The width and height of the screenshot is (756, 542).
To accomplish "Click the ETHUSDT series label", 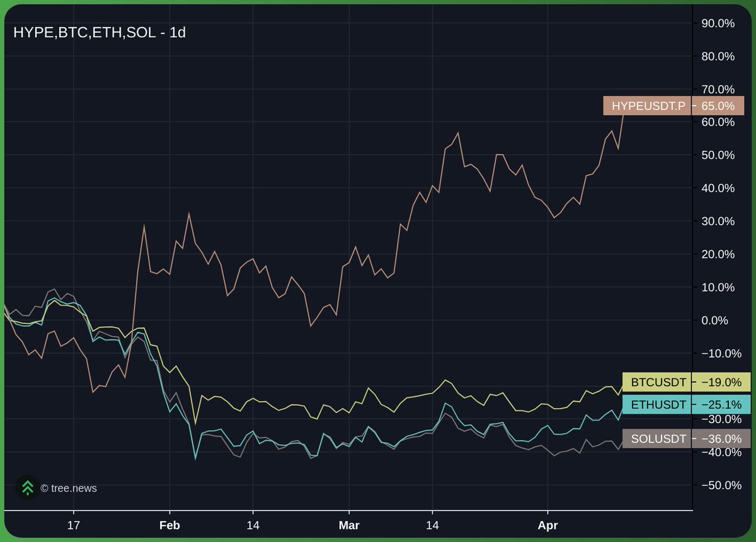I will 656,405.
